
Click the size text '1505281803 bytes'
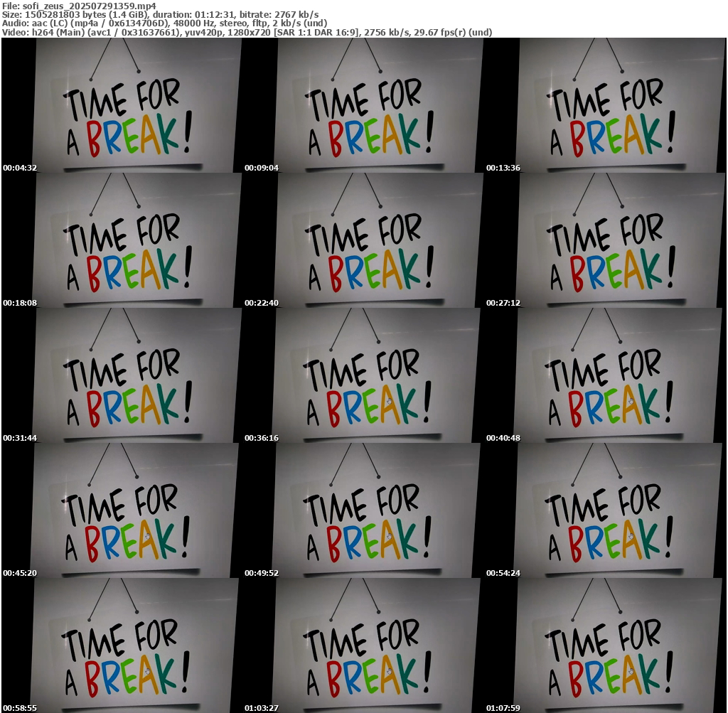(65, 14)
